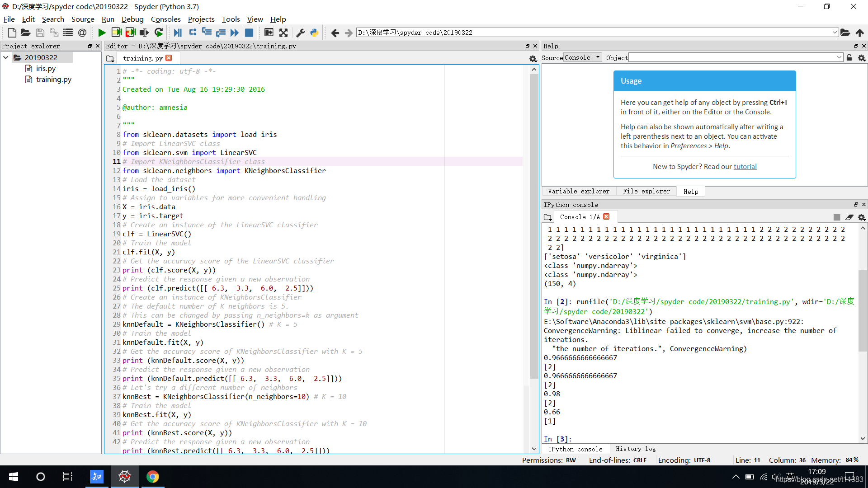868x488 pixels.
Task: Run current cell toolbar icon
Action: tap(116, 33)
